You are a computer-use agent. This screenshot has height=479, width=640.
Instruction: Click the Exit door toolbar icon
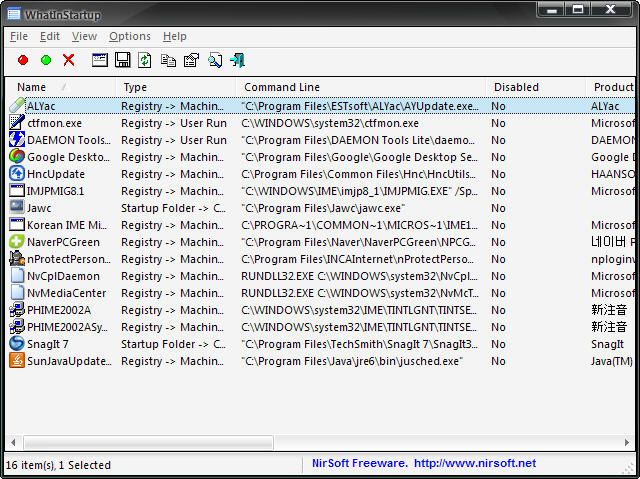point(238,60)
